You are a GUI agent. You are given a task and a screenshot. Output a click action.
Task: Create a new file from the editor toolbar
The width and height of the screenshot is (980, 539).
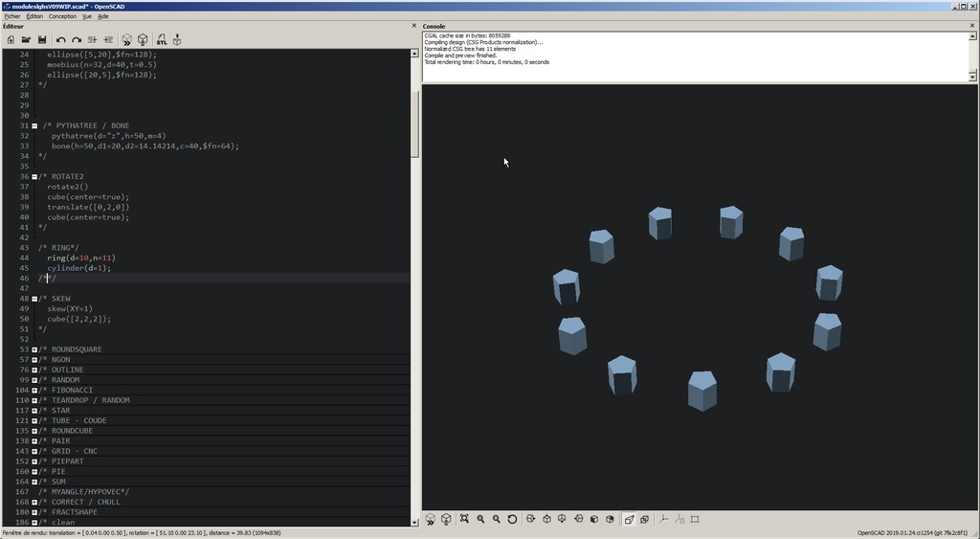11,40
